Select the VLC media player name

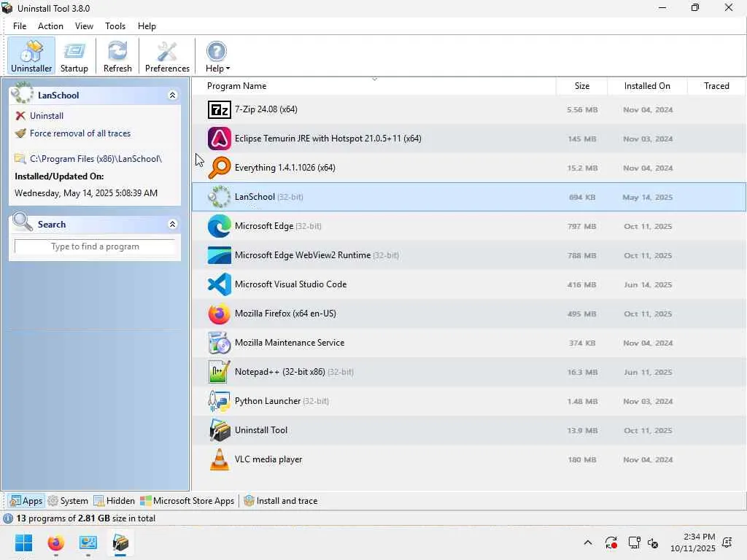(268, 459)
